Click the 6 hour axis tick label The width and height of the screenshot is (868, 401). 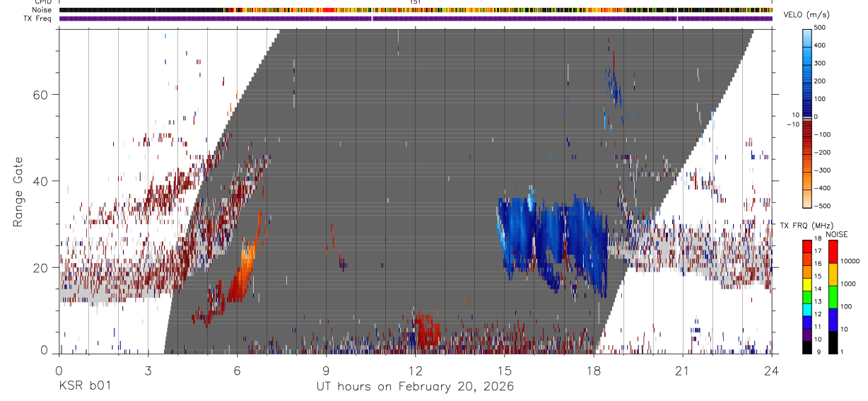pos(237,370)
